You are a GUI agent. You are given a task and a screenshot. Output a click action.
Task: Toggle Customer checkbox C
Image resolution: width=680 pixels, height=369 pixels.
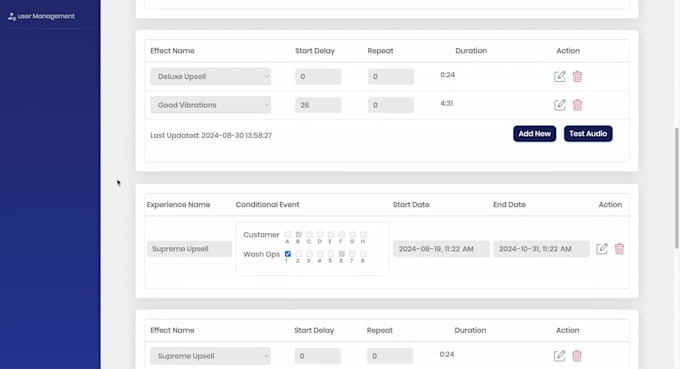pyautogui.click(x=309, y=235)
